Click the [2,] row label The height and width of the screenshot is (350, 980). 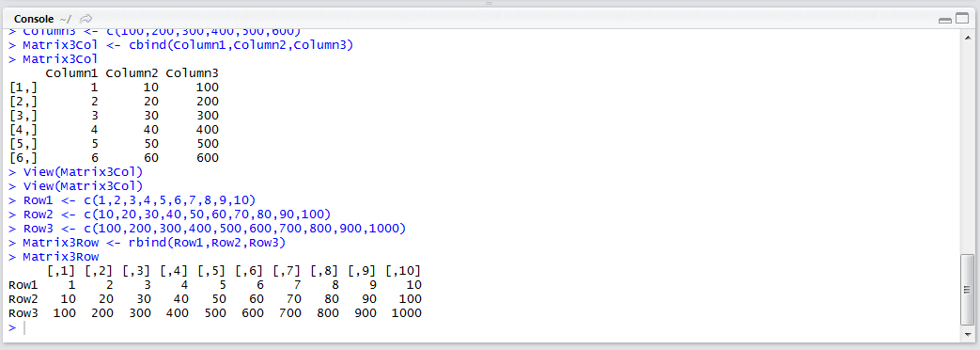point(23,102)
